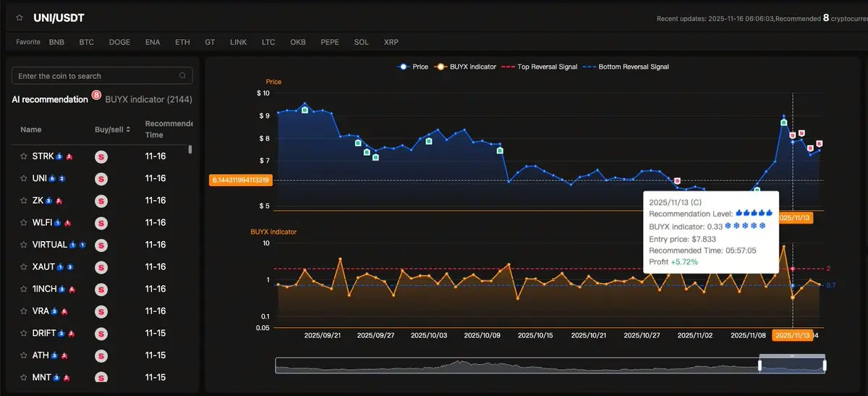Select the DRIFT coin name
The image size is (868, 396).
click(44, 333)
